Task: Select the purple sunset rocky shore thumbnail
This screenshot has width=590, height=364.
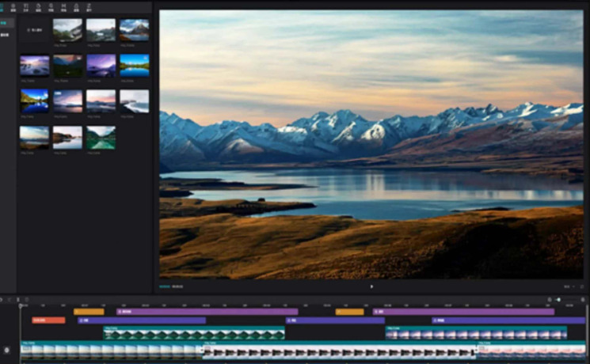Action: [x=35, y=66]
